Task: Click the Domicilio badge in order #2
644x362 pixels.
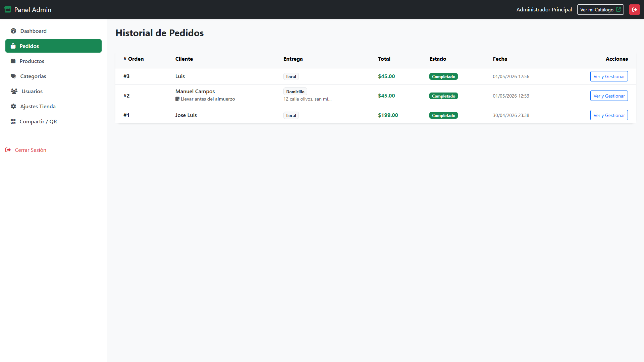Action: coord(295,92)
